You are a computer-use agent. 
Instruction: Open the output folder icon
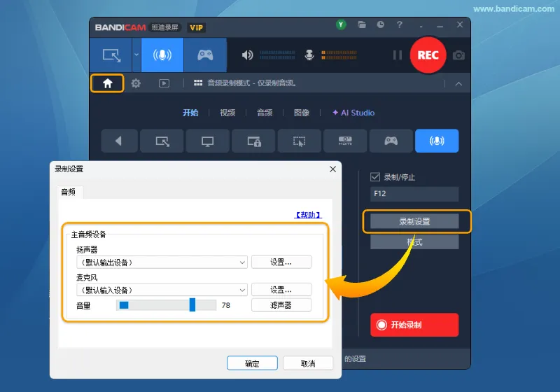tap(362, 24)
